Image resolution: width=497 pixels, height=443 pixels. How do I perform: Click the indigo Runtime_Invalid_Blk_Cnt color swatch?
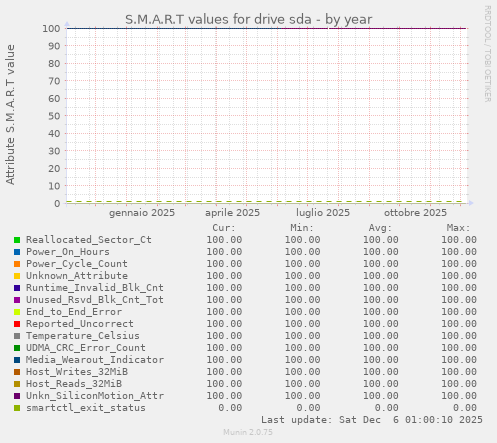(x=17, y=288)
